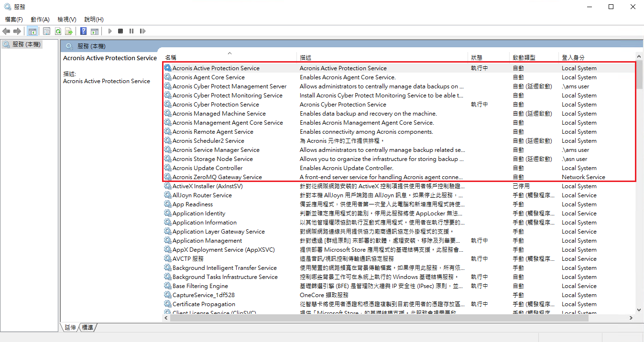Select Application Management service name
The image size is (644, 342).
pos(207,241)
